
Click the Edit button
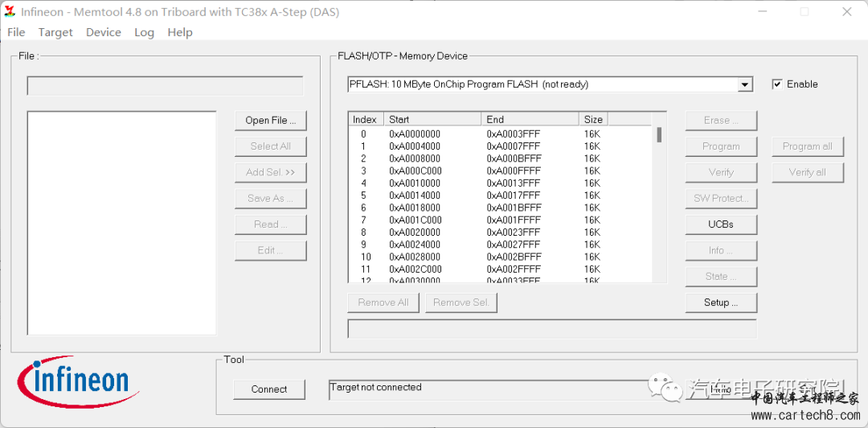(x=270, y=250)
